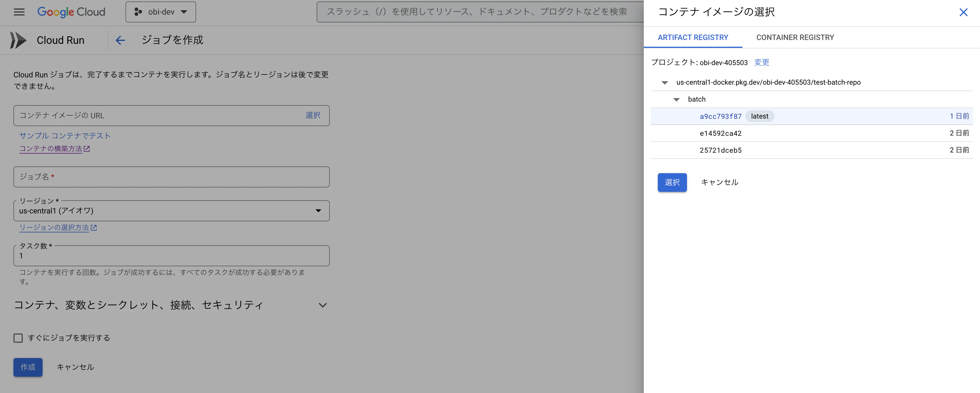Click the プロジェクト: obi-dev-405503 label

pos(699,62)
